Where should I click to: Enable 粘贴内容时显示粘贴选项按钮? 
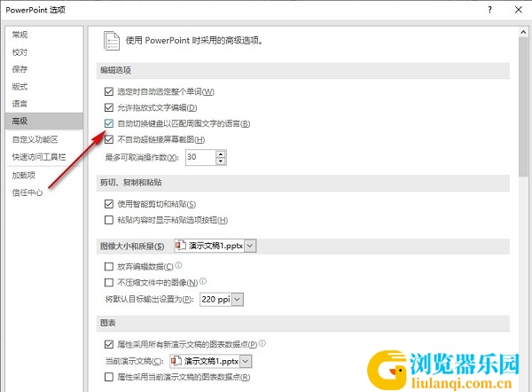point(108,220)
